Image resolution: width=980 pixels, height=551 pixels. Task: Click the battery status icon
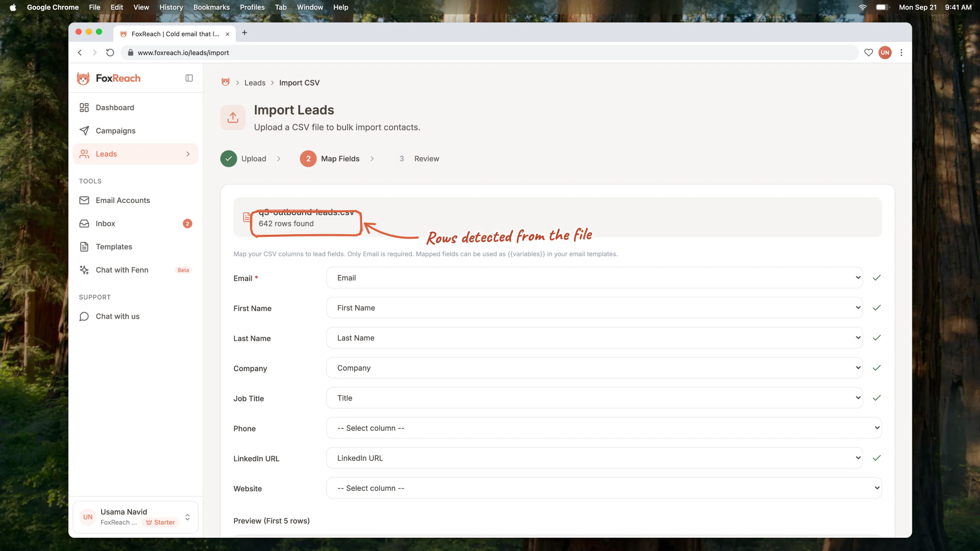pyautogui.click(x=883, y=7)
